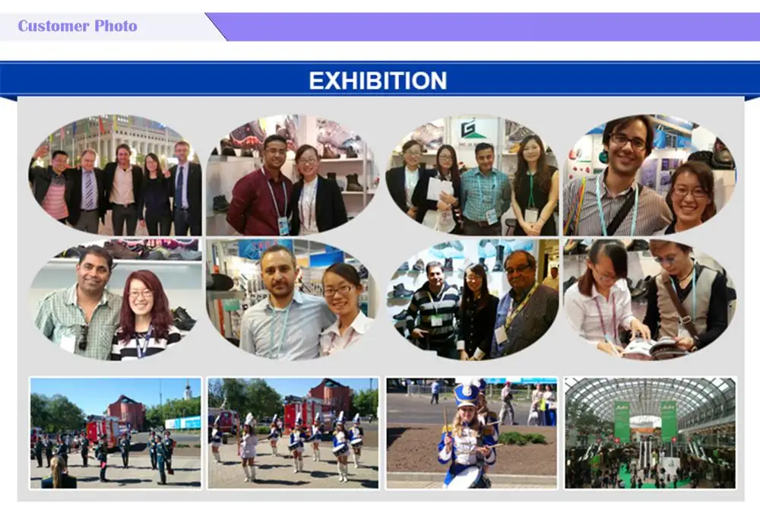
Task: Click the EXHIBITION banner title
Action: pyautogui.click(x=378, y=81)
